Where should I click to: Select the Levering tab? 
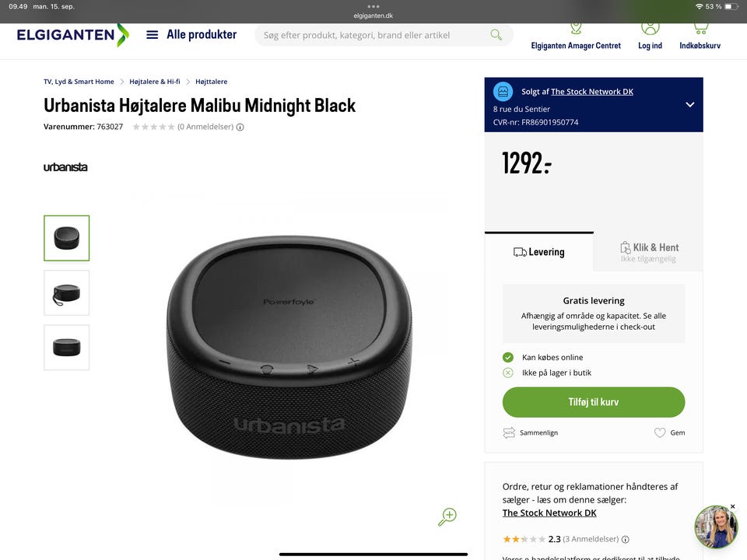click(538, 252)
